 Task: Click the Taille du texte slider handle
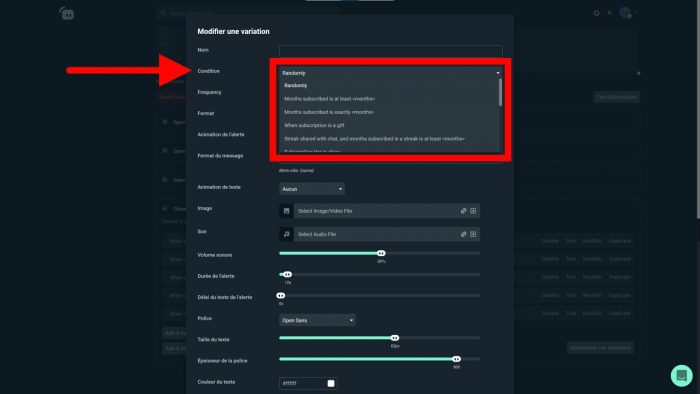point(395,338)
